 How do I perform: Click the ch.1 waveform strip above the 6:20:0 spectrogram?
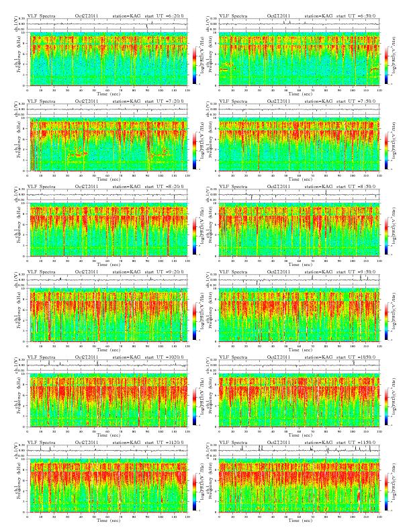point(107,24)
